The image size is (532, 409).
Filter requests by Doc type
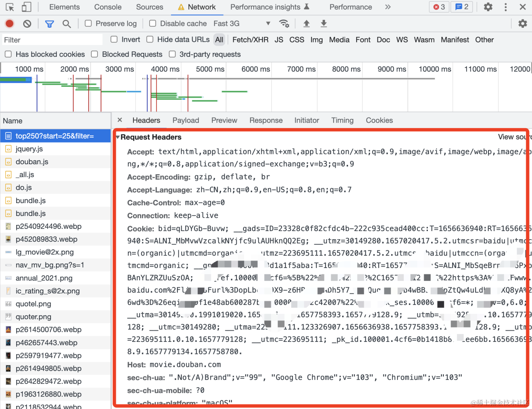point(383,39)
